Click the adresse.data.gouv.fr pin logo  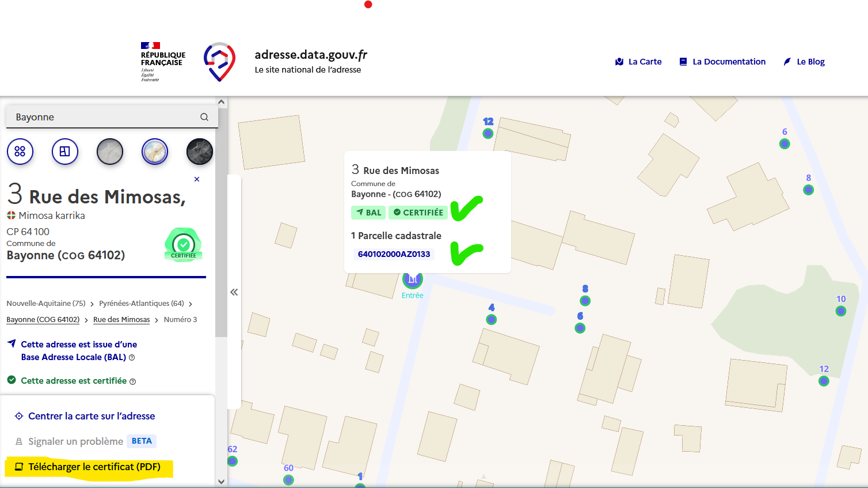click(x=219, y=62)
